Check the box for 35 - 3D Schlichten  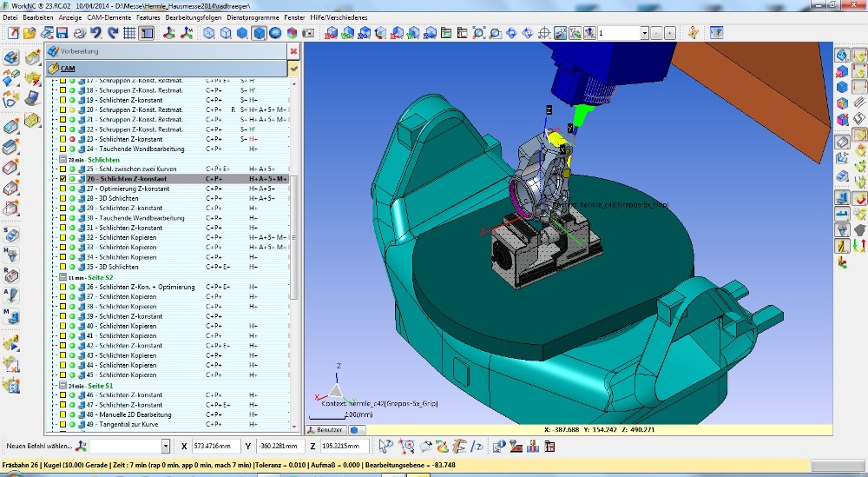point(63,267)
